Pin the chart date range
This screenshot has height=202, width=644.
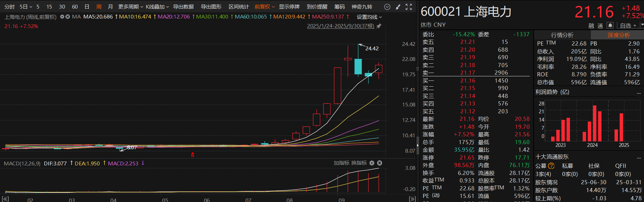(x=379, y=26)
